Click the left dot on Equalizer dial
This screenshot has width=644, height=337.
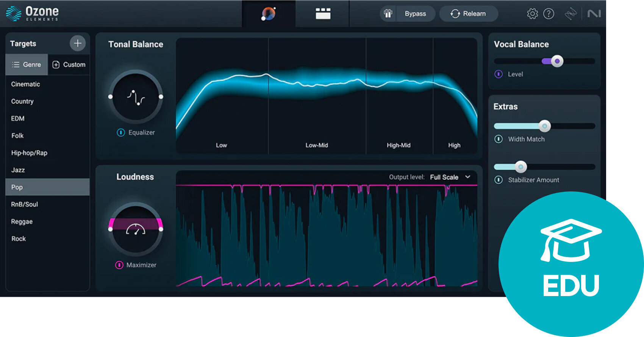point(110,97)
